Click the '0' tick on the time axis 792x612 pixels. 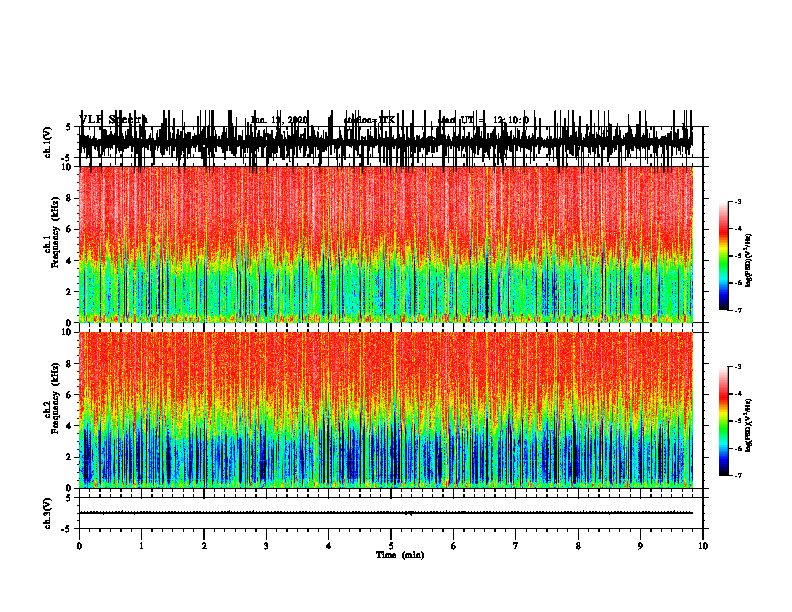79,546
